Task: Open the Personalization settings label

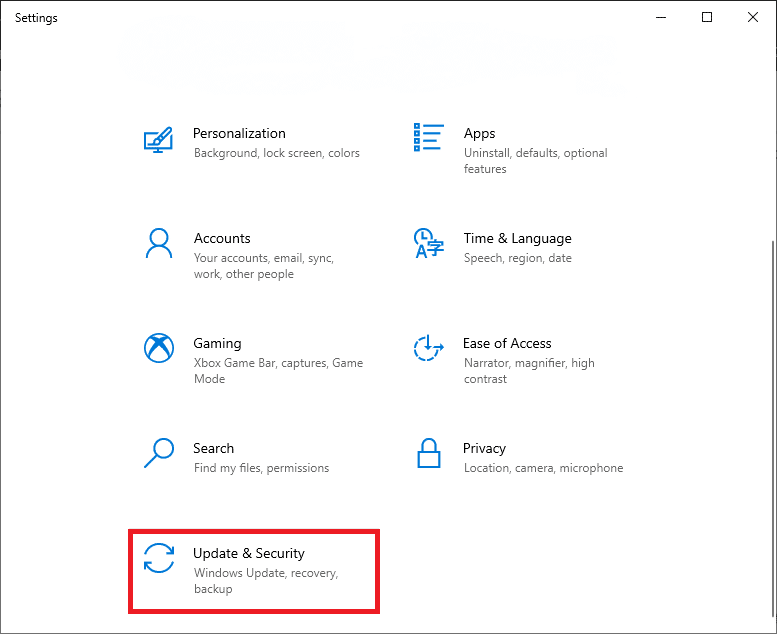Action: coord(239,133)
